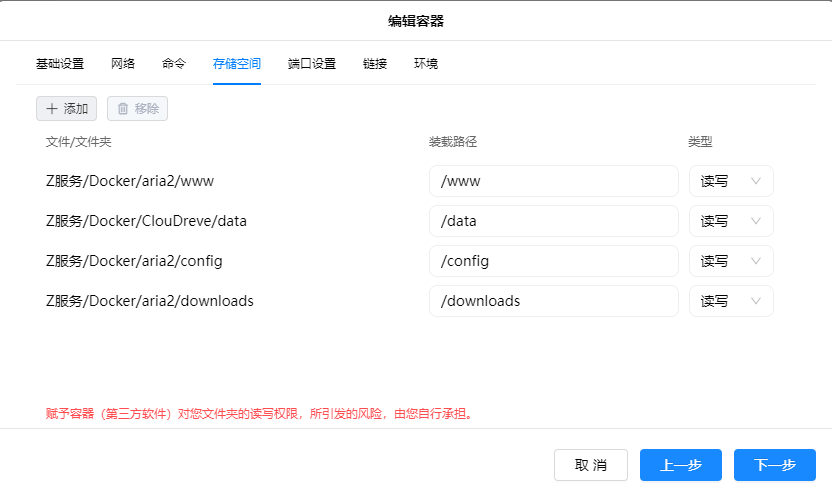832x496 pixels.
Task: Select the 存储空间 tab
Action: coord(237,63)
